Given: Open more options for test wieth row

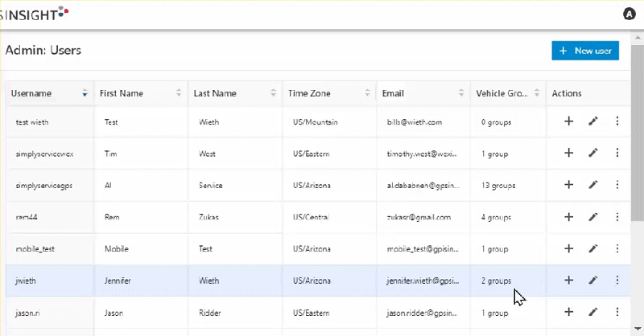Looking at the screenshot, I should (617, 121).
